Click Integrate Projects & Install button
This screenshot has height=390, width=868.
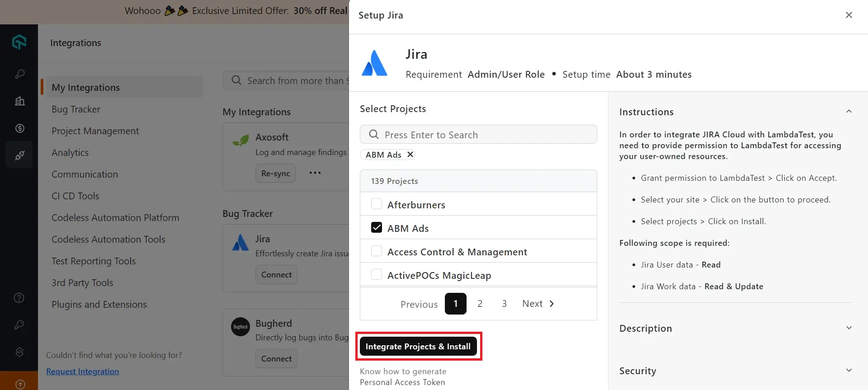click(x=418, y=347)
